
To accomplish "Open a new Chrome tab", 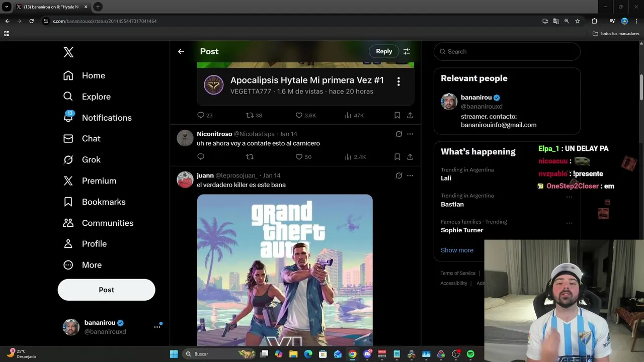I will point(98,7).
